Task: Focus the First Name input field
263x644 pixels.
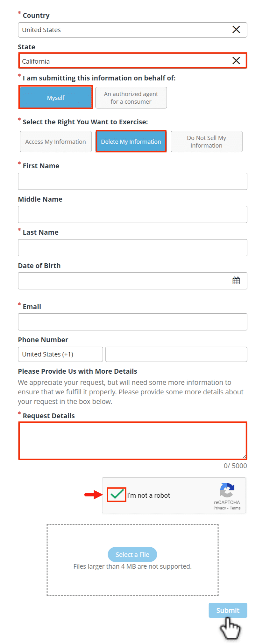Action: tap(132, 181)
